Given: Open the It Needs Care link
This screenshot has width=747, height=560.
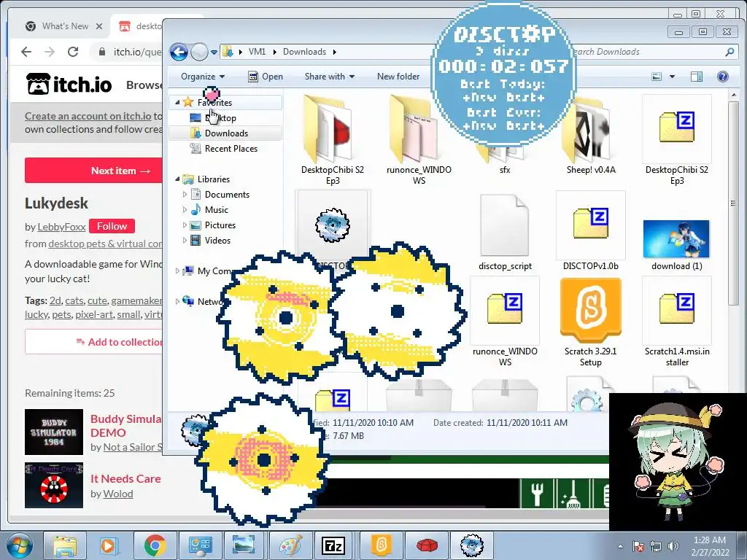Looking at the screenshot, I should coord(125,478).
